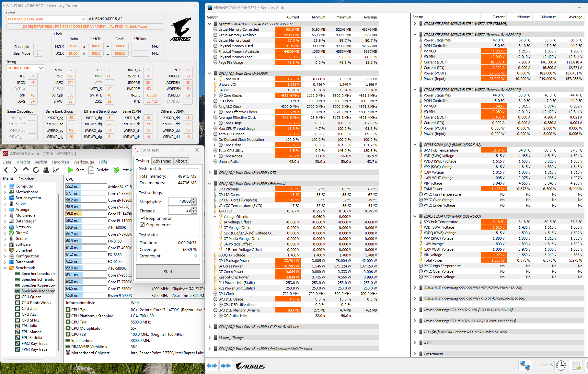Go forward in AIDA64 navigation toolbar
The height and width of the screenshot is (374, 588).
pos(16,170)
